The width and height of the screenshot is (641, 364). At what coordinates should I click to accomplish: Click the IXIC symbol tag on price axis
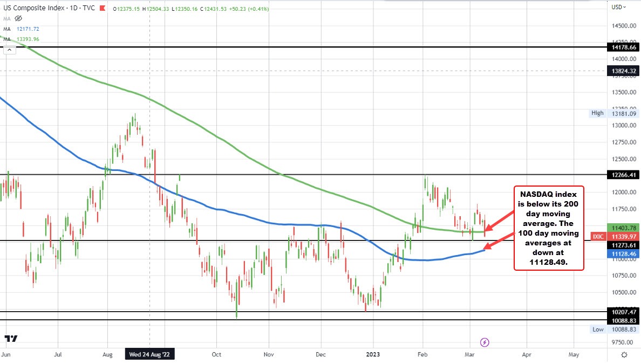tap(598, 237)
